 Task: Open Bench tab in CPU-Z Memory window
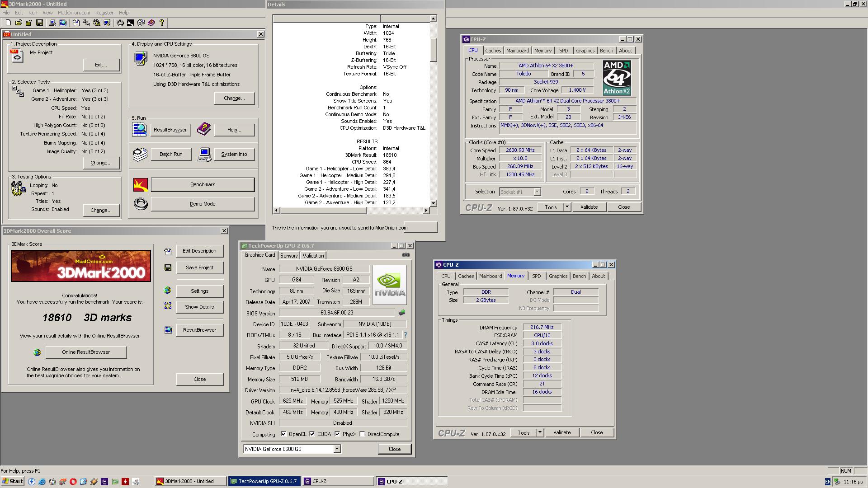click(579, 276)
